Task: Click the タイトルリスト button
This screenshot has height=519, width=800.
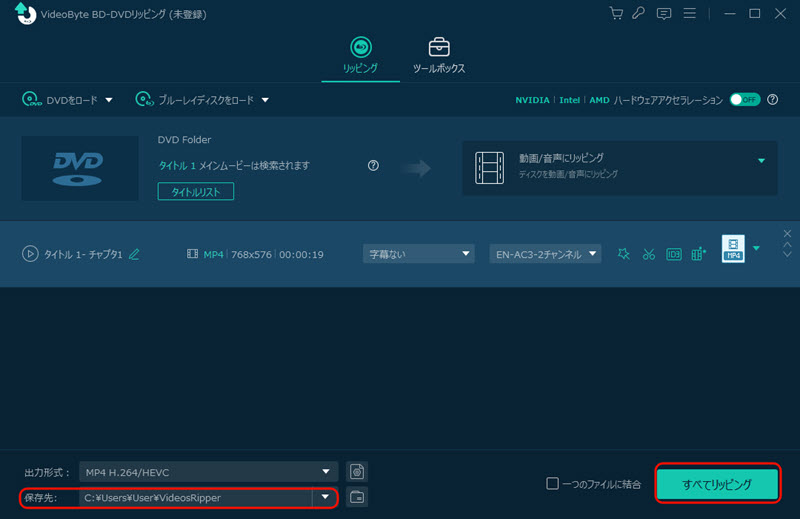Action: (x=195, y=191)
